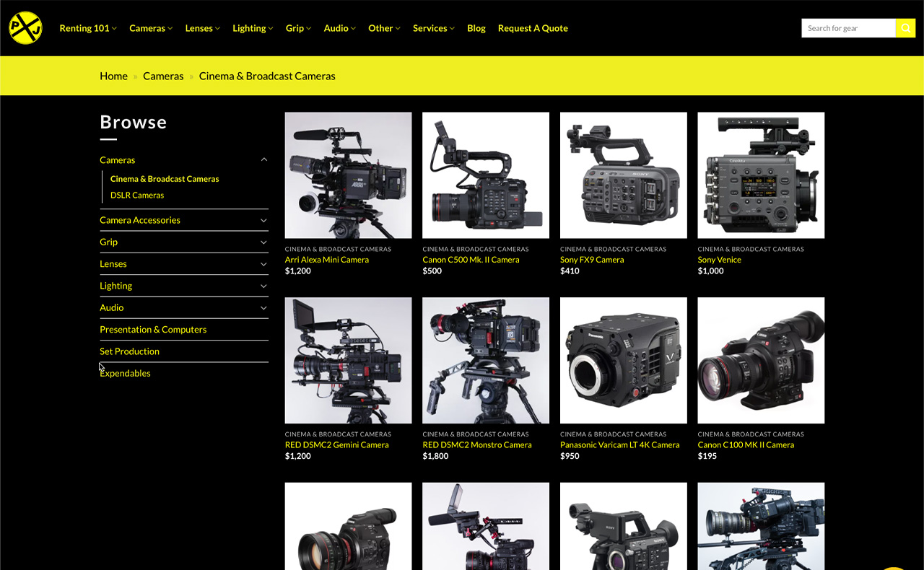Image resolution: width=924 pixels, height=570 pixels.
Task: Click the $1,800 price of RED Monstro
Action: click(x=435, y=456)
